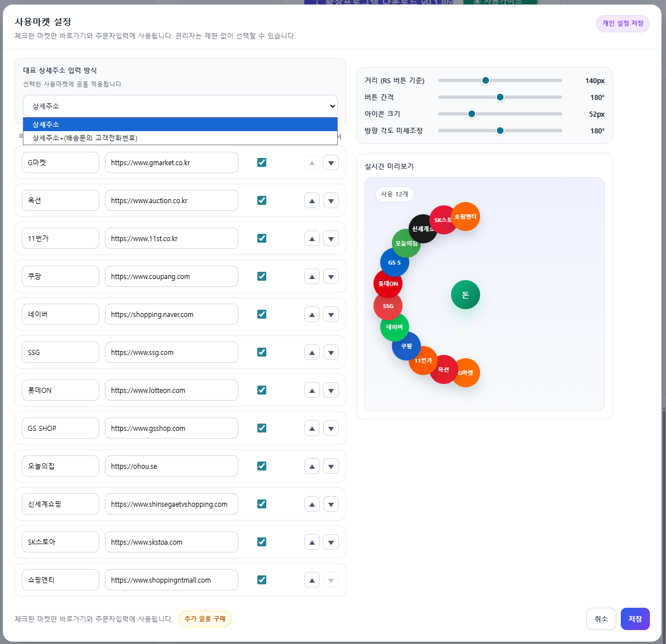Select the highlighted 상세주소 option
This screenshot has height=644, width=666.
coord(180,124)
